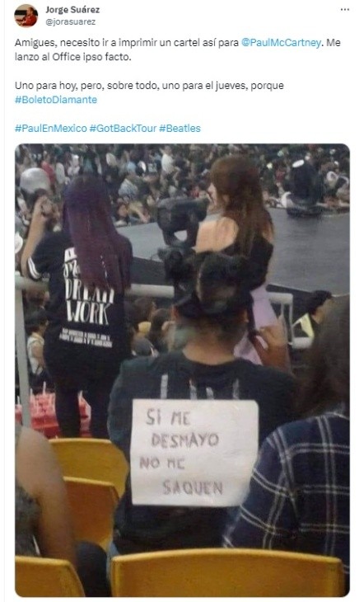
Task: Open the three-dot more options menu
Action: click(x=345, y=10)
